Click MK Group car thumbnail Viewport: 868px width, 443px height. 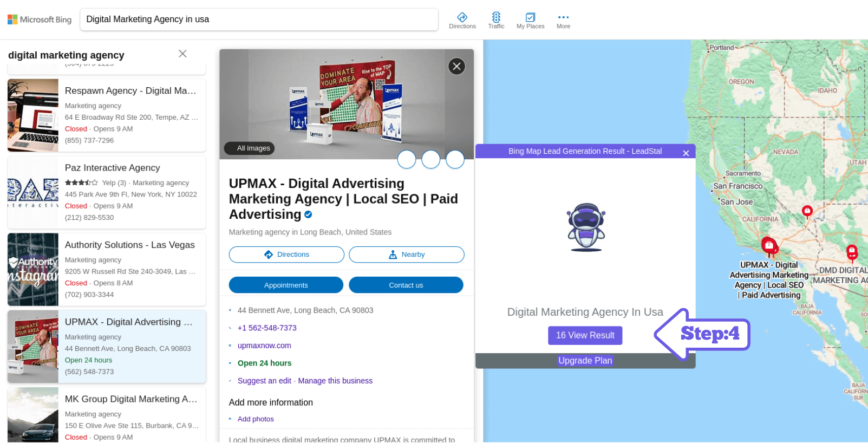pyautogui.click(x=33, y=415)
